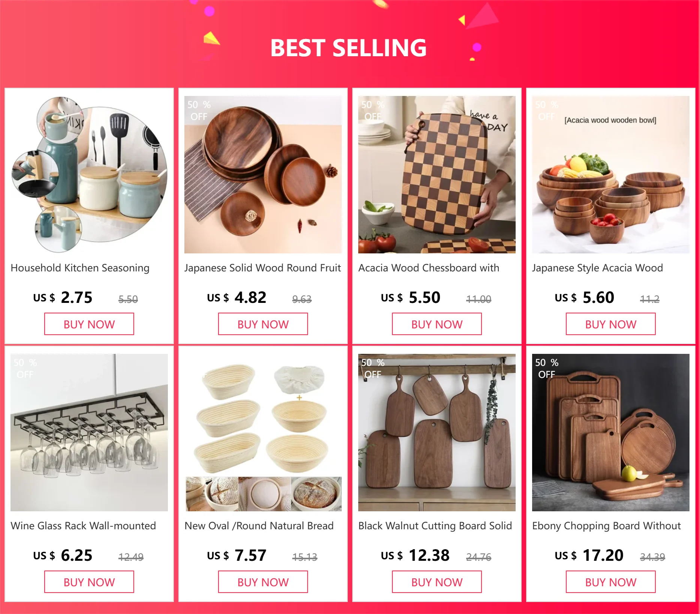Screen dimensions: 700x614
Task: Click BUY NOW for Household Kitchen Seasoning
Action: (89, 324)
